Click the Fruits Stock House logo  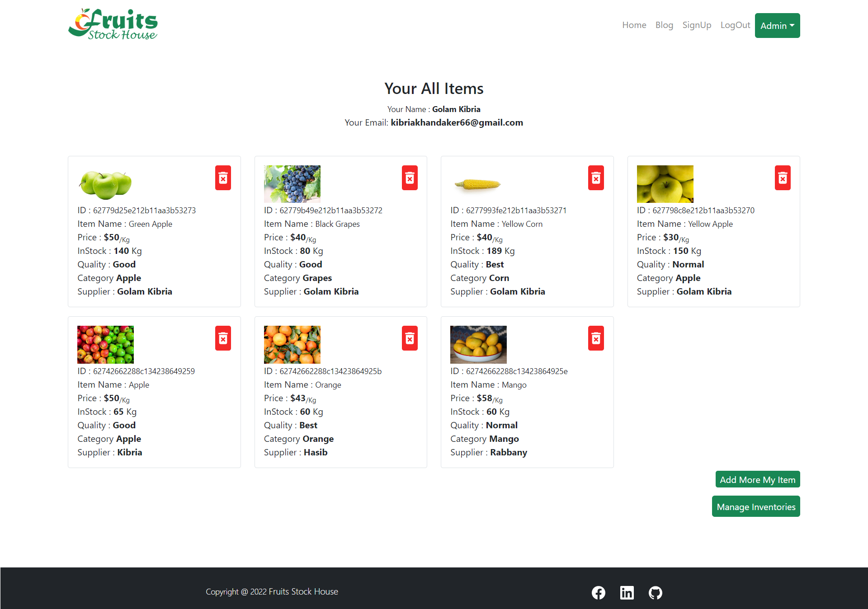113,25
